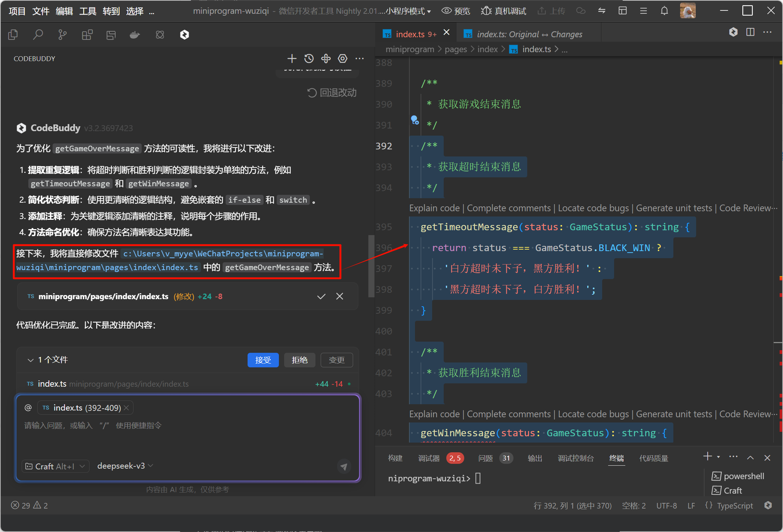Open the search icon in activity bar
The height and width of the screenshot is (532, 783).
click(x=38, y=35)
